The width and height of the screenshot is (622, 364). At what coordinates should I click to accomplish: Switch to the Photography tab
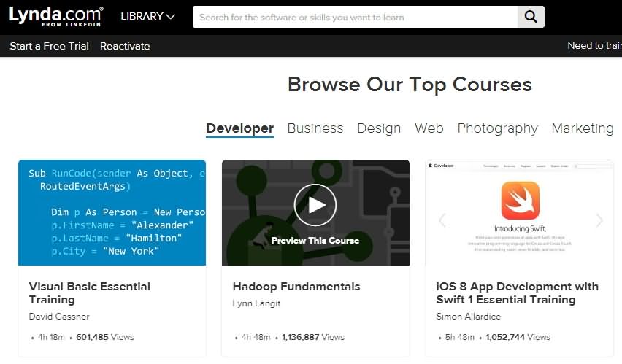pos(497,128)
